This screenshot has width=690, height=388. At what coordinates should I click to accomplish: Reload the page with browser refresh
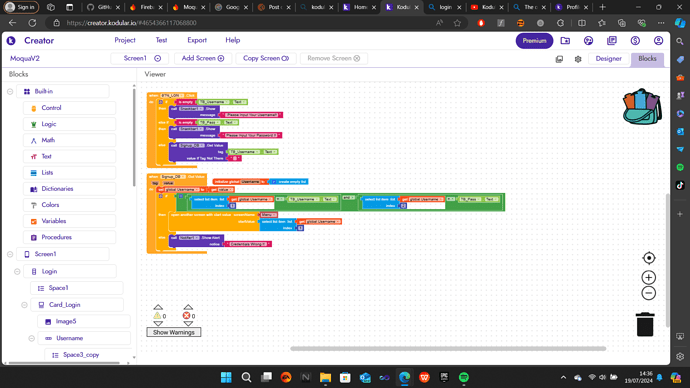(32, 23)
